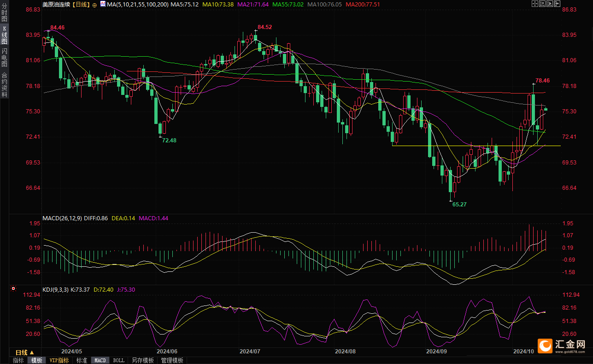Click the shrink chart range icon
The width and height of the screenshot is (593, 364).
(542, 4)
